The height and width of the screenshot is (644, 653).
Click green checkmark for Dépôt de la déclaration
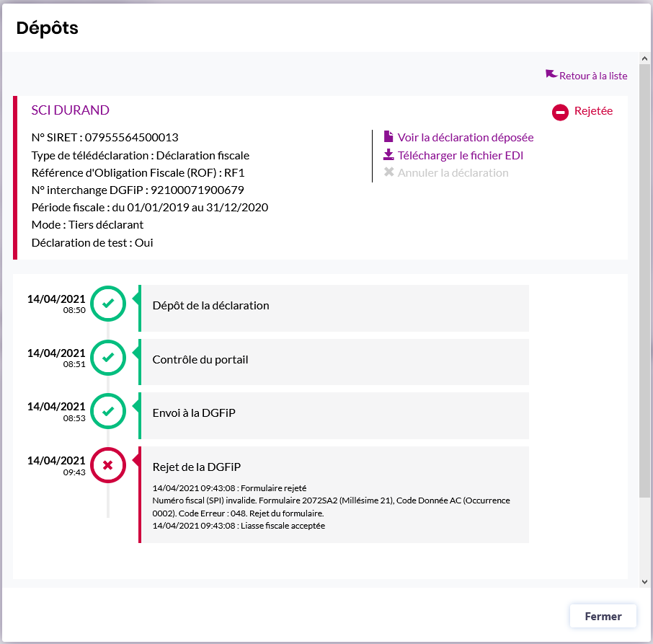tap(108, 304)
